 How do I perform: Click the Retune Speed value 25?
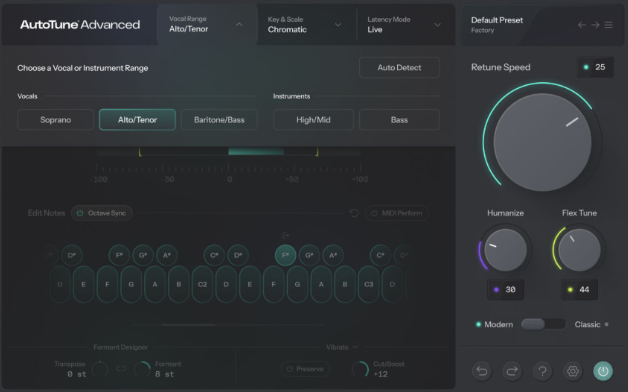tap(595, 67)
